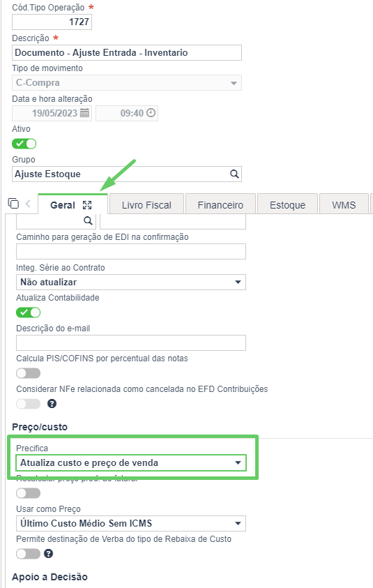Click the expand icon on Geral tab
The height and width of the screenshot is (588, 373).
pyautogui.click(x=87, y=205)
